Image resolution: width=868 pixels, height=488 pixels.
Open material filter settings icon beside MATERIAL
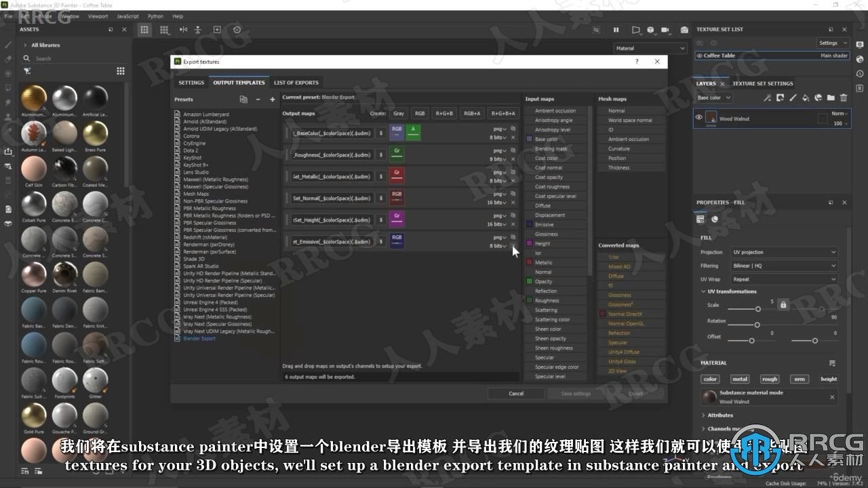coord(832,363)
